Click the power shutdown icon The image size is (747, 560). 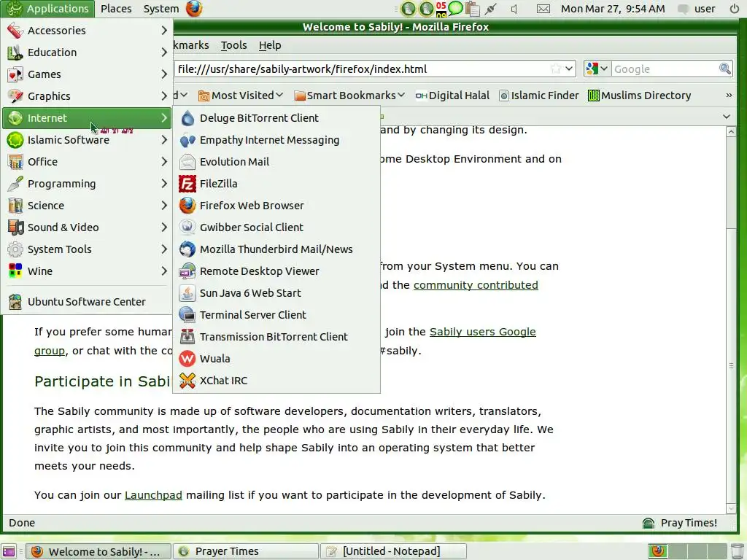pyautogui.click(x=734, y=9)
